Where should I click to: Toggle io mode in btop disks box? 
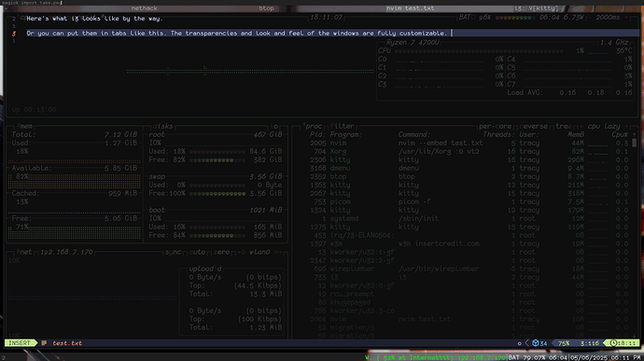[274, 126]
